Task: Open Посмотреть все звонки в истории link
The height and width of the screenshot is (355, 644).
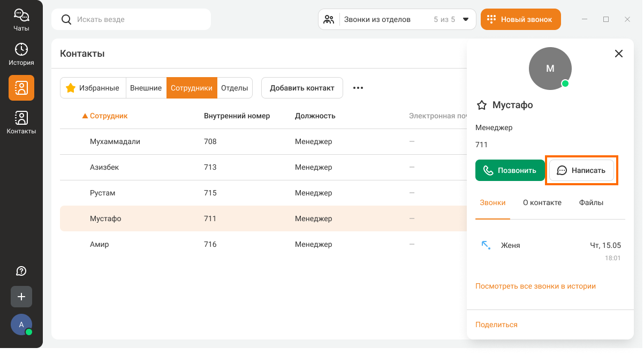Action: click(535, 286)
